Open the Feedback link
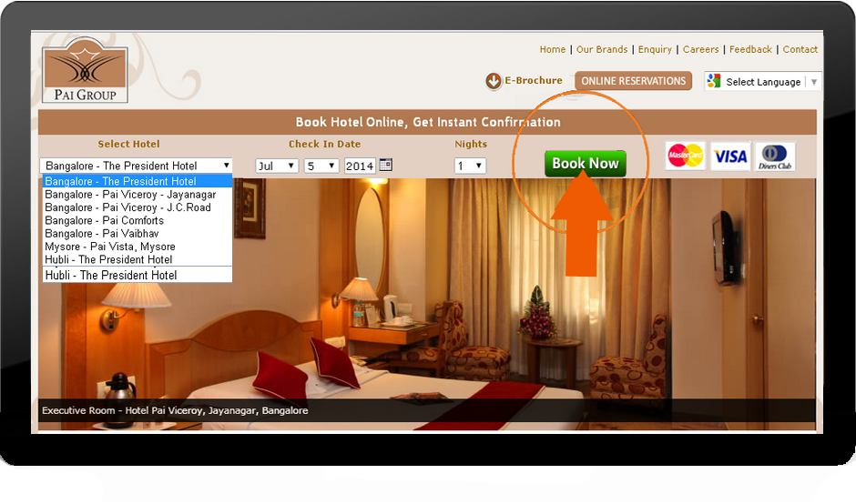Viewport: 856px width, 504px height. pos(750,49)
